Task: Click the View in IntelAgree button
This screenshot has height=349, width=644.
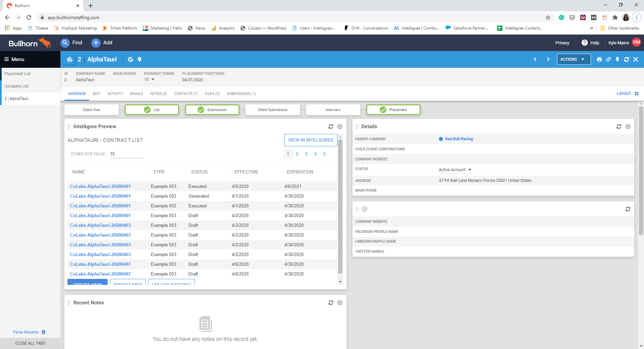Action: tap(311, 140)
